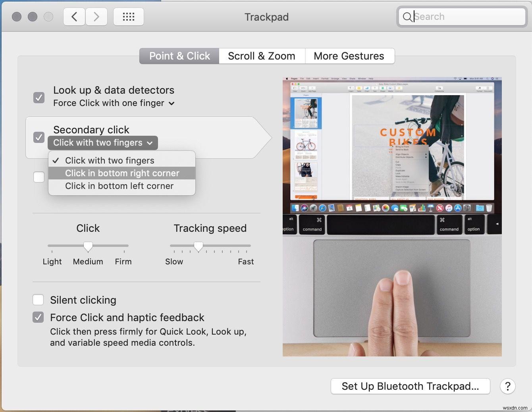
Task: Select the Point & Click tab
Action: (x=179, y=56)
